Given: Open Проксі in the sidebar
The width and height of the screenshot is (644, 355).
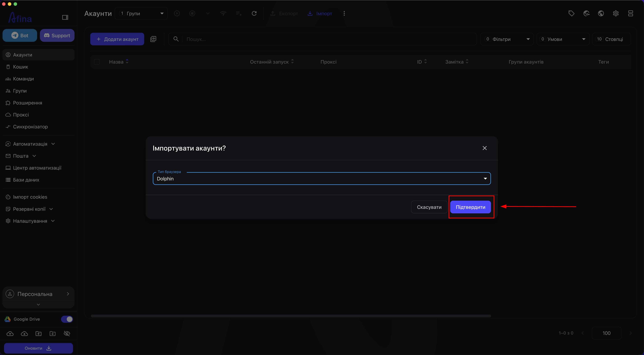Looking at the screenshot, I should coord(39,115).
